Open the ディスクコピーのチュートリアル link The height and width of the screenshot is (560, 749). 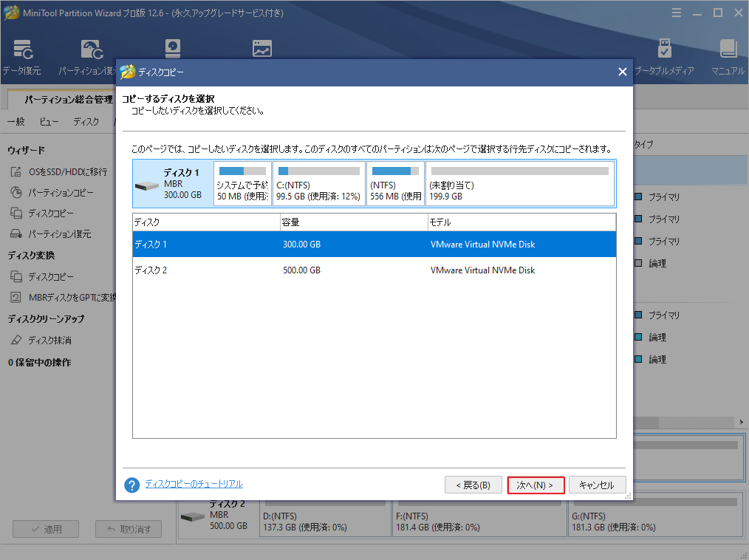point(194,485)
